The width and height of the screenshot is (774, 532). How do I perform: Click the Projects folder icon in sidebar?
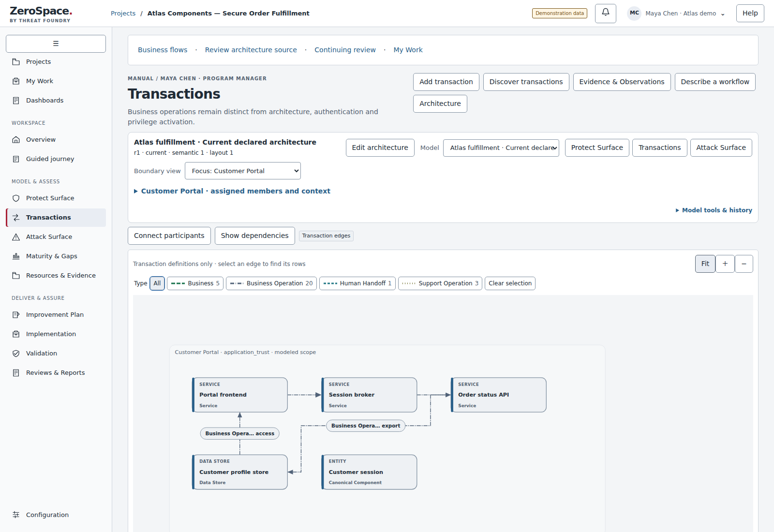[x=16, y=62]
